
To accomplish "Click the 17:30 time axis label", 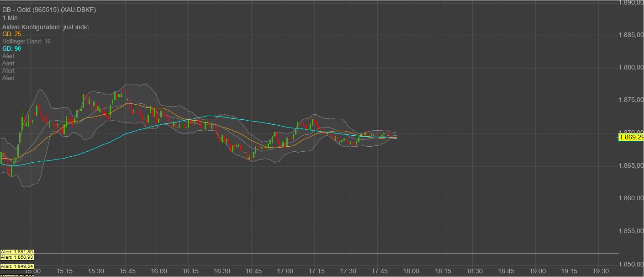I will [x=348, y=272].
